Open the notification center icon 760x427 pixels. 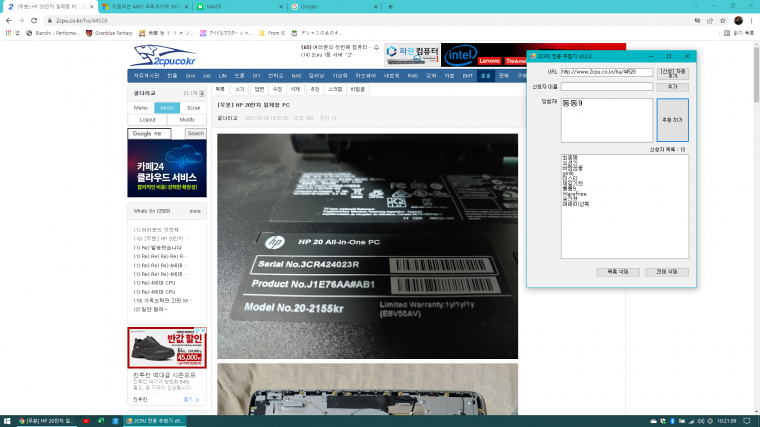click(x=747, y=421)
